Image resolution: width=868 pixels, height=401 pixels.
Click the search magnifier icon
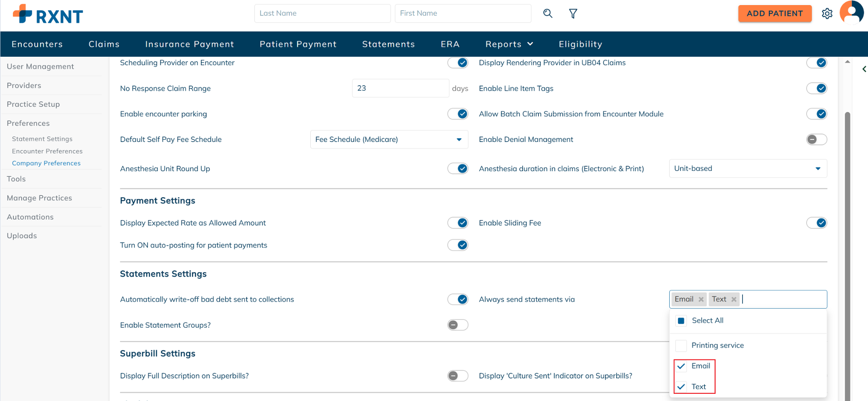[548, 14]
